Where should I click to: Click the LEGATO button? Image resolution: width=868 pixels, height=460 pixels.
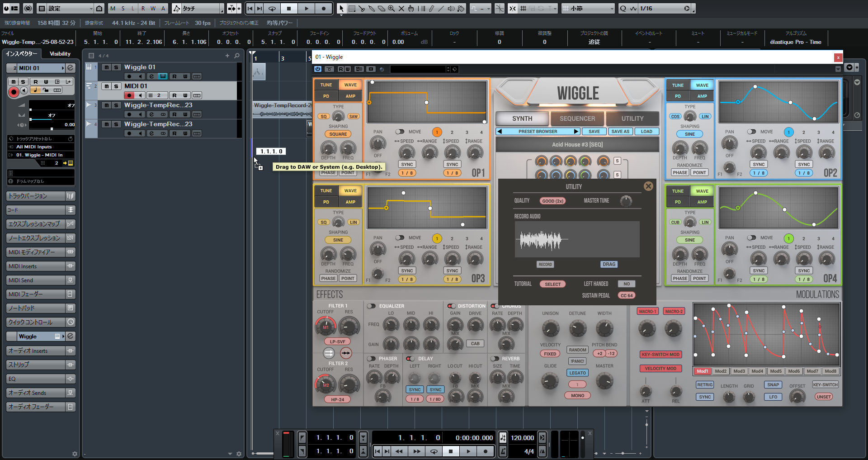pyautogui.click(x=577, y=373)
